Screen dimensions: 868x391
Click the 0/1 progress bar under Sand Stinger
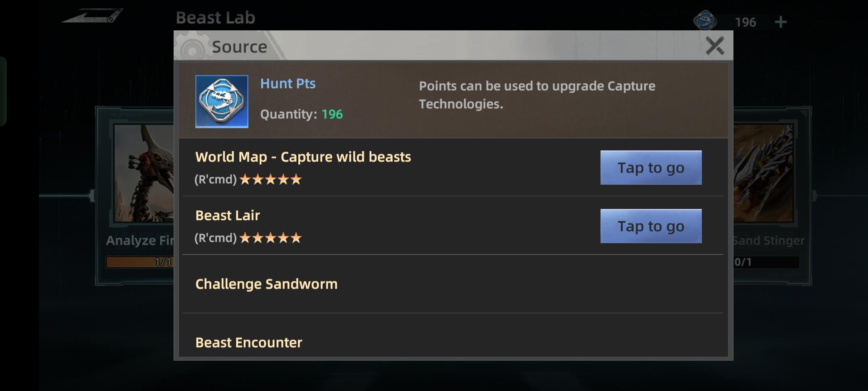(766, 262)
